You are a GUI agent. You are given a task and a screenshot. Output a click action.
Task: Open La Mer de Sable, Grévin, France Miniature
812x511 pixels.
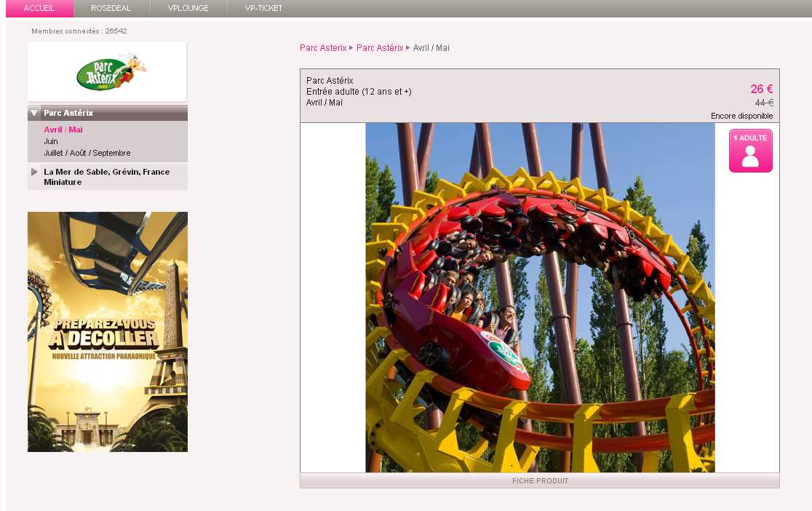[x=107, y=177]
